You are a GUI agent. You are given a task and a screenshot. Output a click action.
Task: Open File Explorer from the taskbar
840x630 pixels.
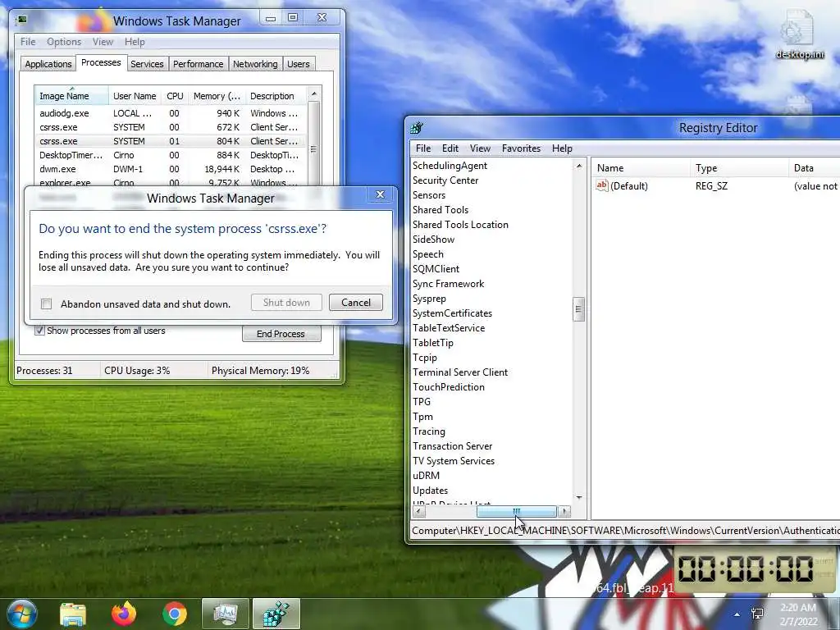tap(73, 614)
